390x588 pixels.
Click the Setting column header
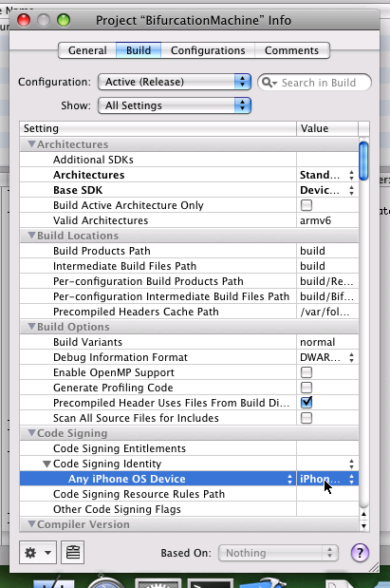coord(158,128)
